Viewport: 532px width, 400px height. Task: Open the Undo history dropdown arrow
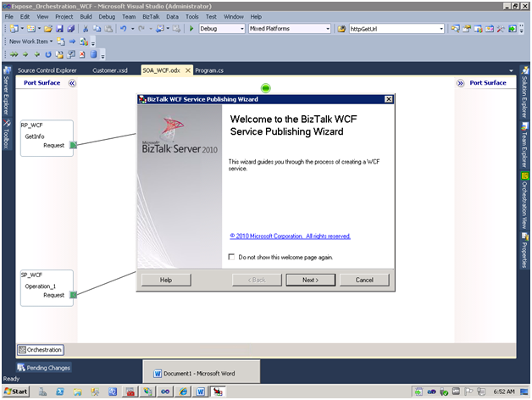132,29
